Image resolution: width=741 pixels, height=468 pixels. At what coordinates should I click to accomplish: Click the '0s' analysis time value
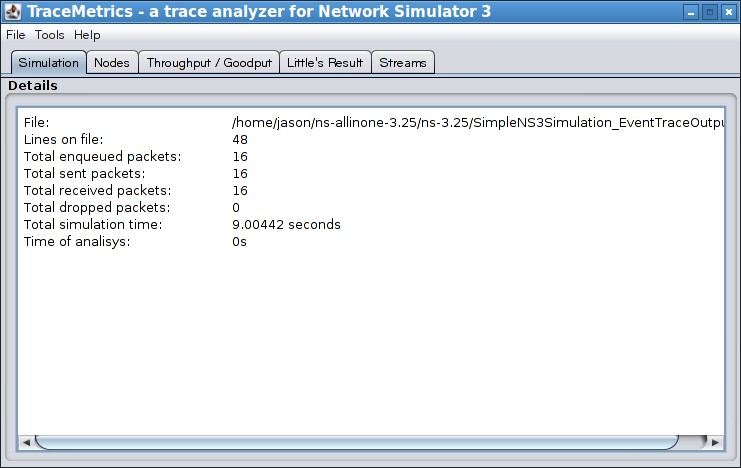click(239, 242)
